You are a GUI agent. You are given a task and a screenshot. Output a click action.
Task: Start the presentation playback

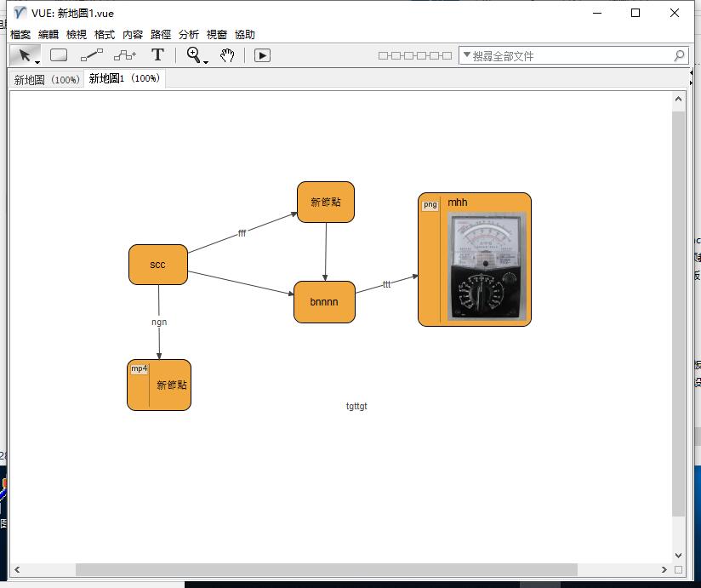click(x=262, y=55)
